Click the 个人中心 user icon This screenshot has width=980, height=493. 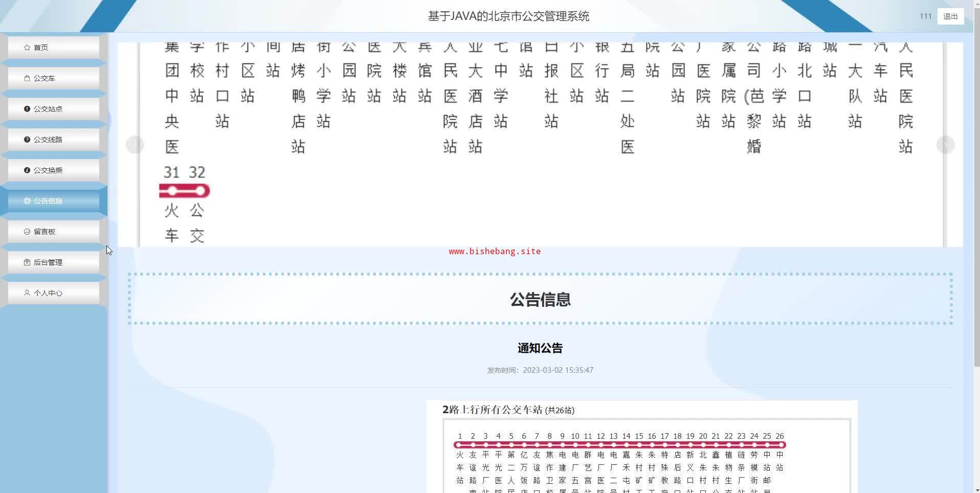point(27,293)
